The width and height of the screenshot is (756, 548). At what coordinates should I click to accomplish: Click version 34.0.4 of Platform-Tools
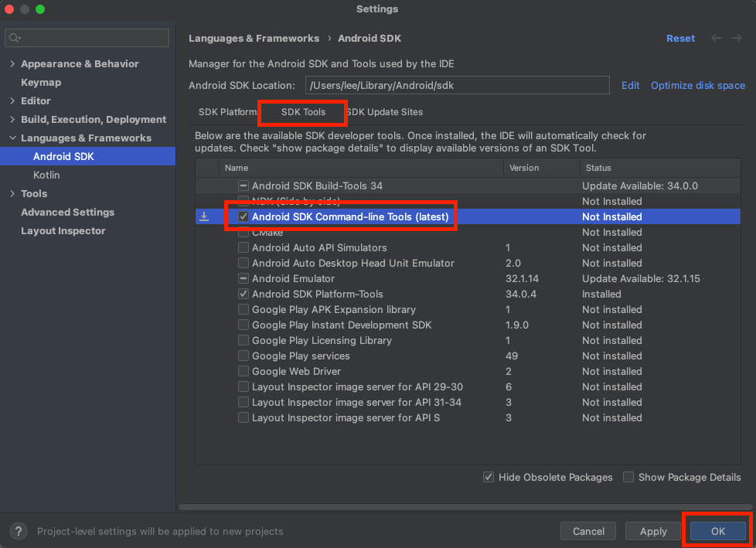pos(521,294)
